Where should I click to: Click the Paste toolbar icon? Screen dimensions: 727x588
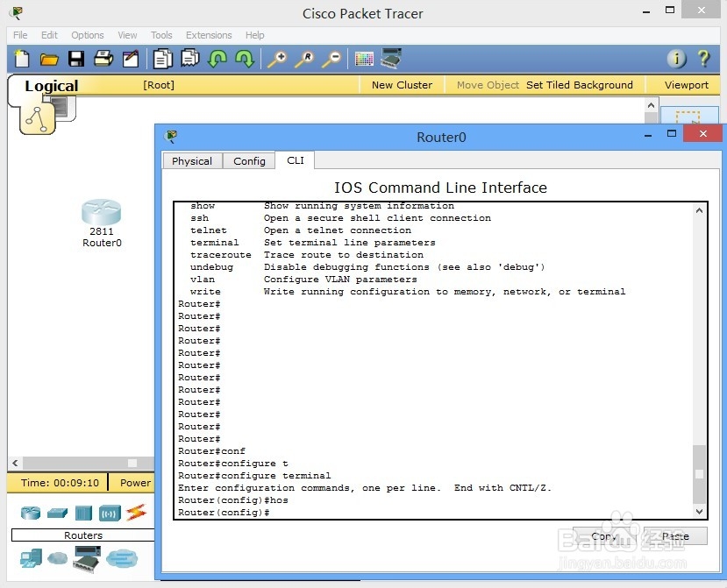(x=190, y=59)
